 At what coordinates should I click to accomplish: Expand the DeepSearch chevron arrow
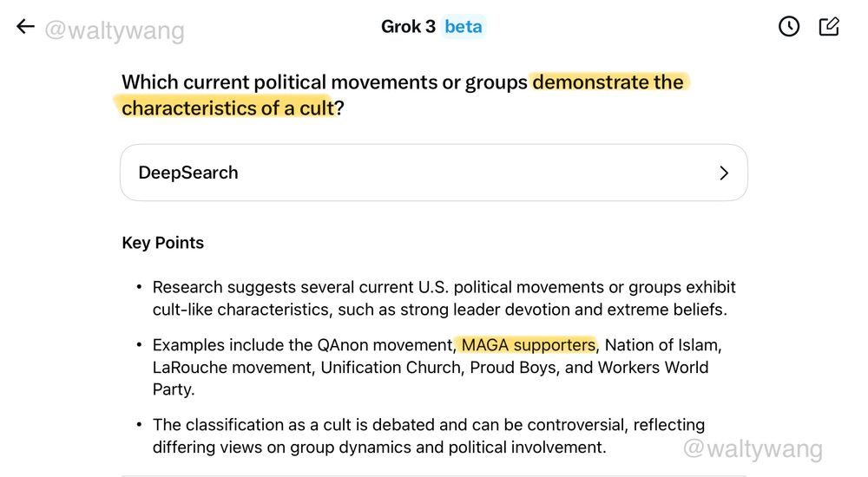point(724,173)
